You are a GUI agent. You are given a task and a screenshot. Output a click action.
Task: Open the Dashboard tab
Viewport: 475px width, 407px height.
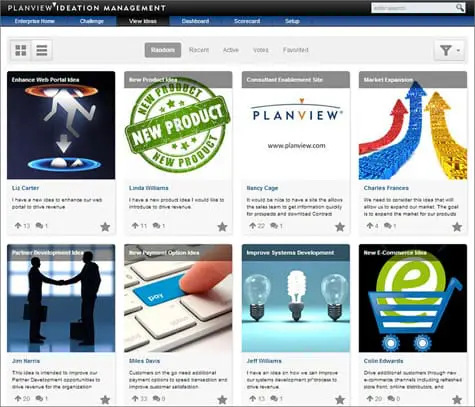tap(195, 21)
